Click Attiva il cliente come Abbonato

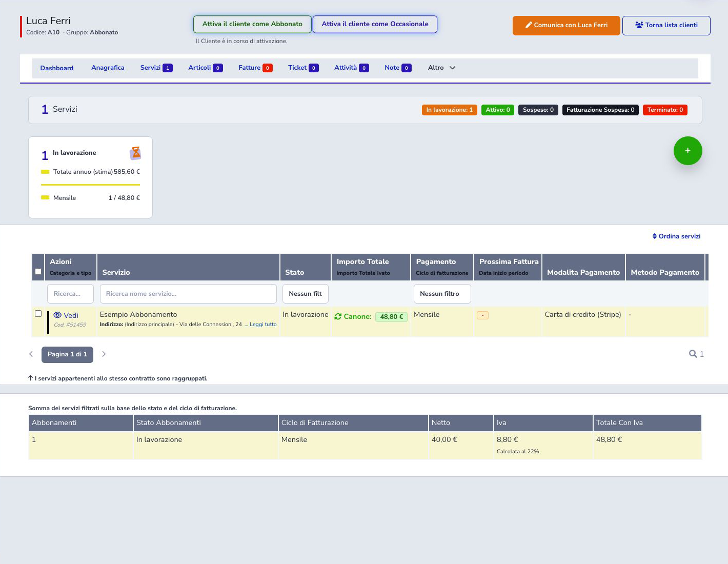click(252, 24)
